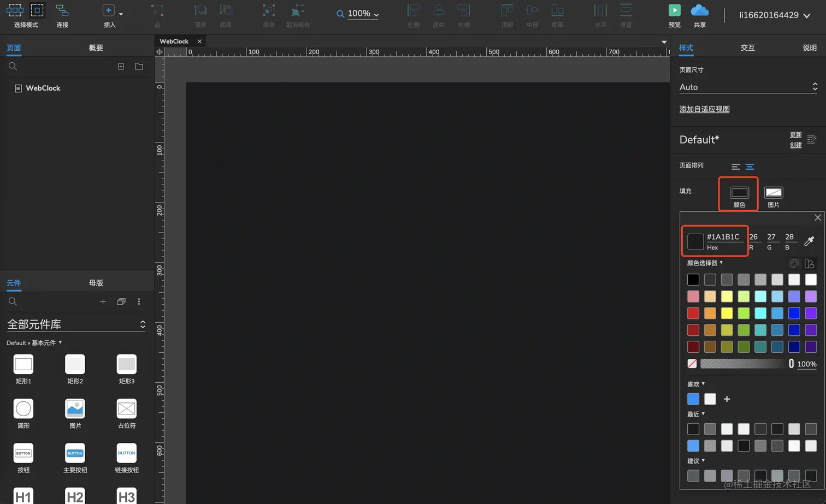Switch to the 页面 tab
The height and width of the screenshot is (504, 826).
(x=14, y=48)
